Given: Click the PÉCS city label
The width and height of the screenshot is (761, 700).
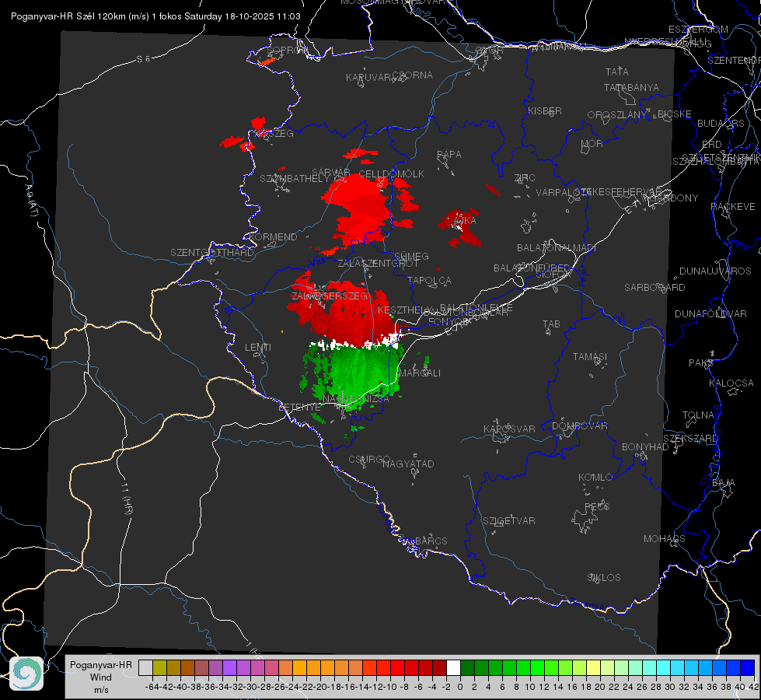Looking at the screenshot, I should [x=596, y=506].
